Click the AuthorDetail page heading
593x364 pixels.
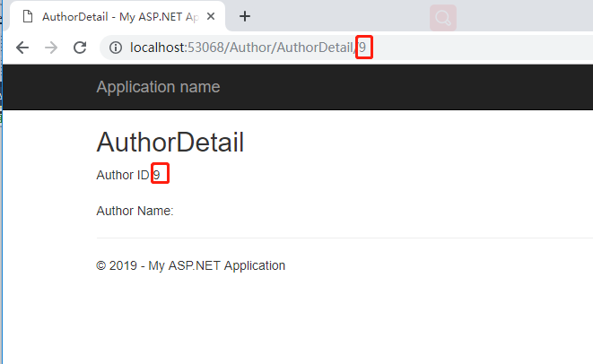170,143
